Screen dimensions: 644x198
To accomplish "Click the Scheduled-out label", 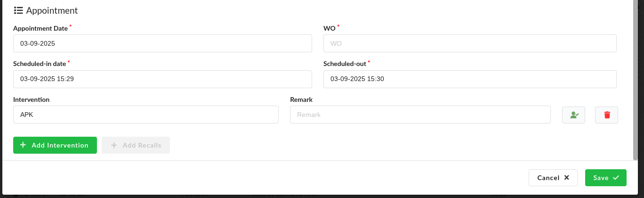I will (x=345, y=64).
